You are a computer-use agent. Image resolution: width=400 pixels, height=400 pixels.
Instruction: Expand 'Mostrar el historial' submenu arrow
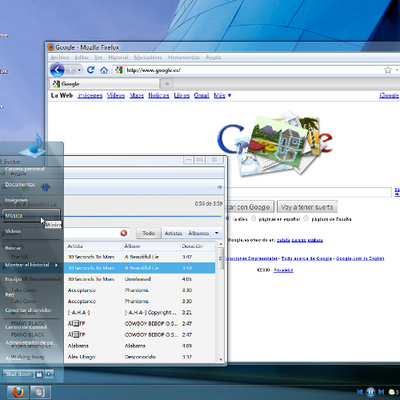point(56,265)
